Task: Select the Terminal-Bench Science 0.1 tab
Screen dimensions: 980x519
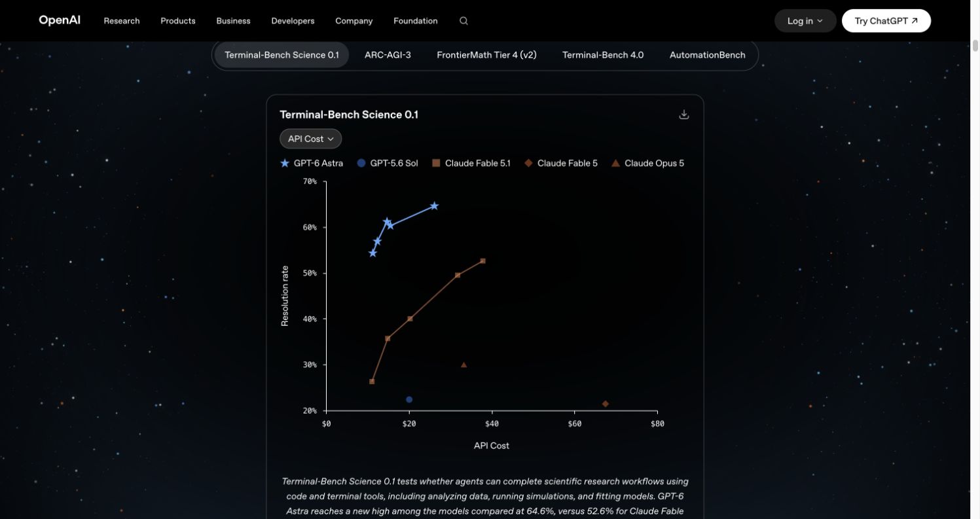Action: (x=281, y=55)
